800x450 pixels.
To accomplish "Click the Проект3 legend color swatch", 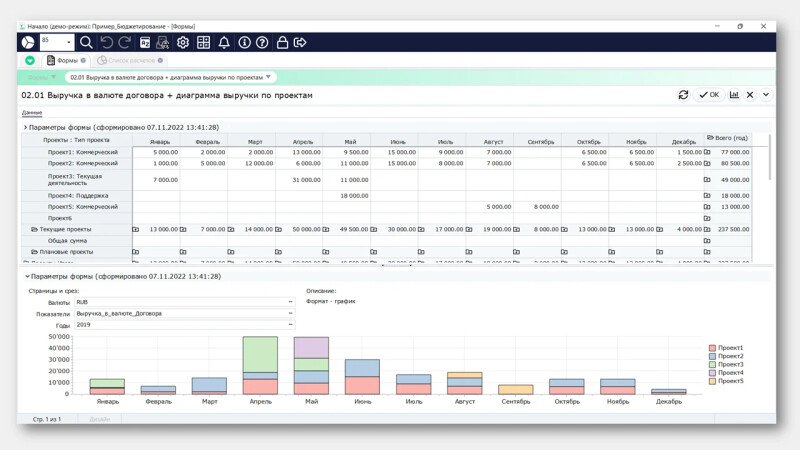I will 712,364.
